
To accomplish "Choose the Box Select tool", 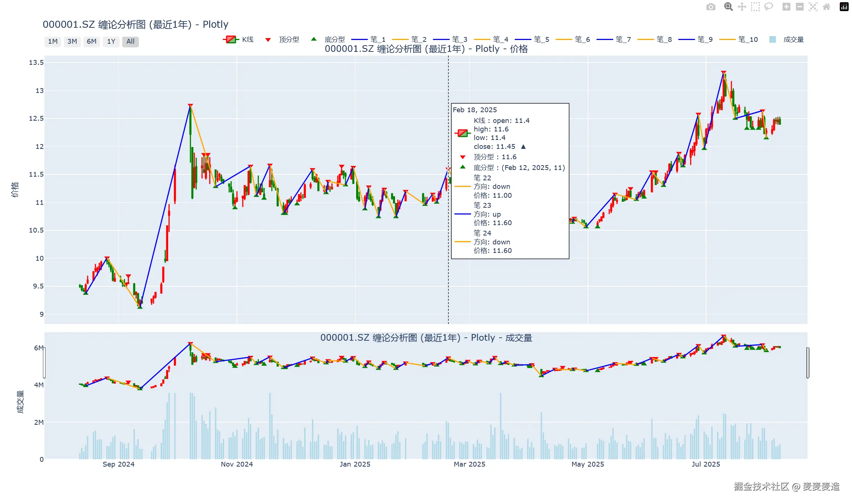I will [x=755, y=7].
